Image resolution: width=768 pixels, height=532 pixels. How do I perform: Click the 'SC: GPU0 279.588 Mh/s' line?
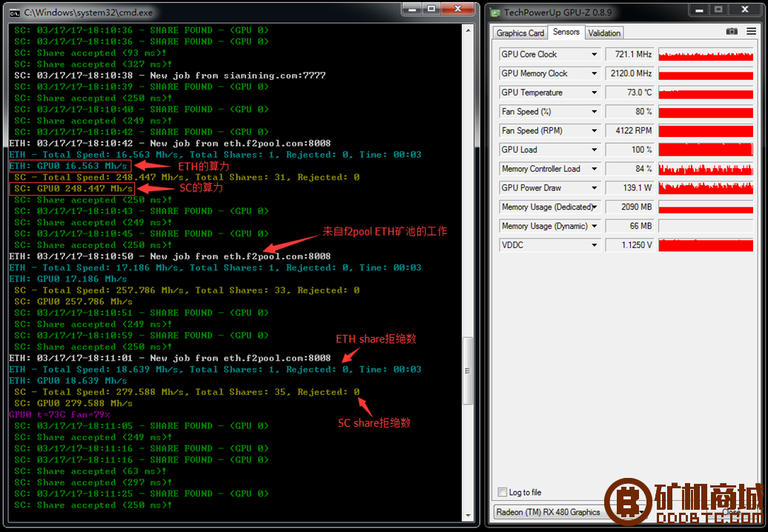tap(73, 403)
